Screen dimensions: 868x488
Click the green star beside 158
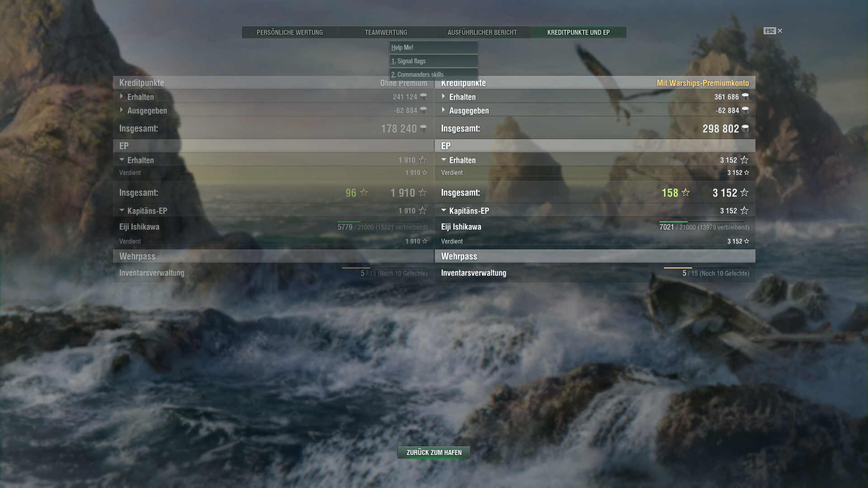(x=685, y=193)
